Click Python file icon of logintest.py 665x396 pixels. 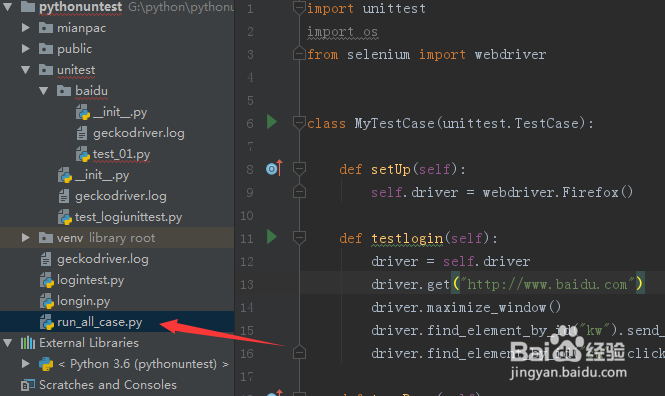point(47,280)
